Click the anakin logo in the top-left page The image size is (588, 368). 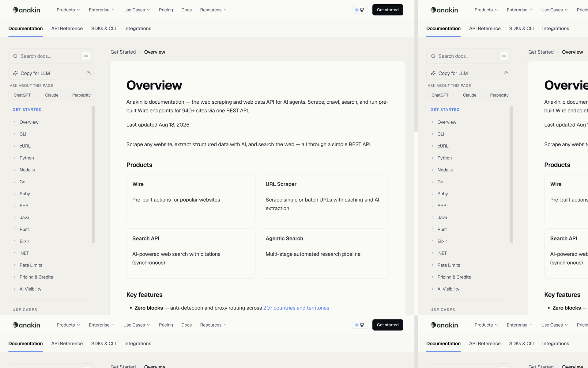coord(26,10)
